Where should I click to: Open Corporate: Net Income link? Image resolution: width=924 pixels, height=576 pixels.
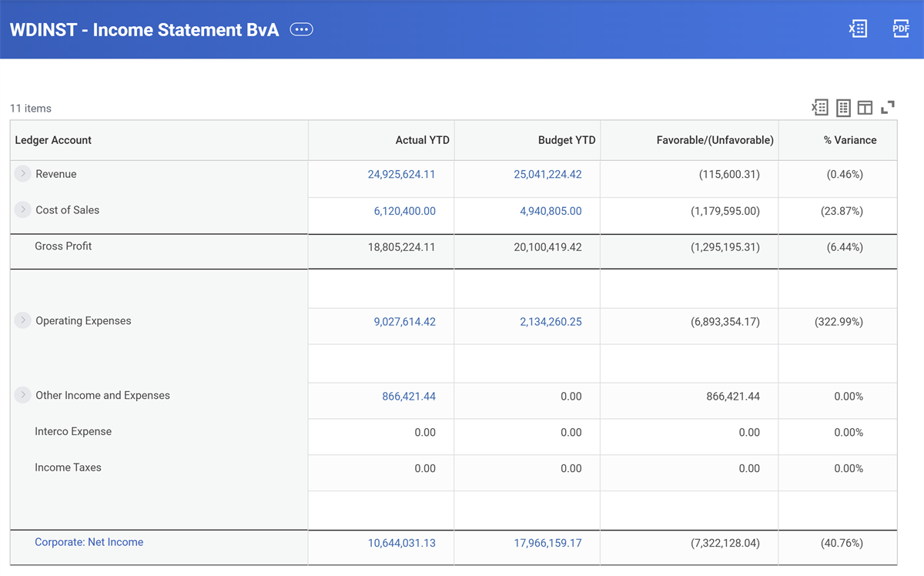coord(89,542)
